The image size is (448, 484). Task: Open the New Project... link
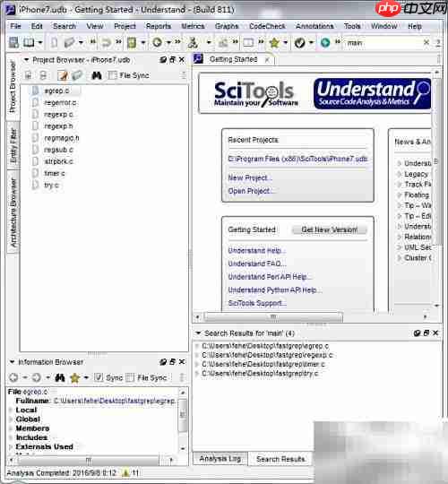tap(250, 178)
